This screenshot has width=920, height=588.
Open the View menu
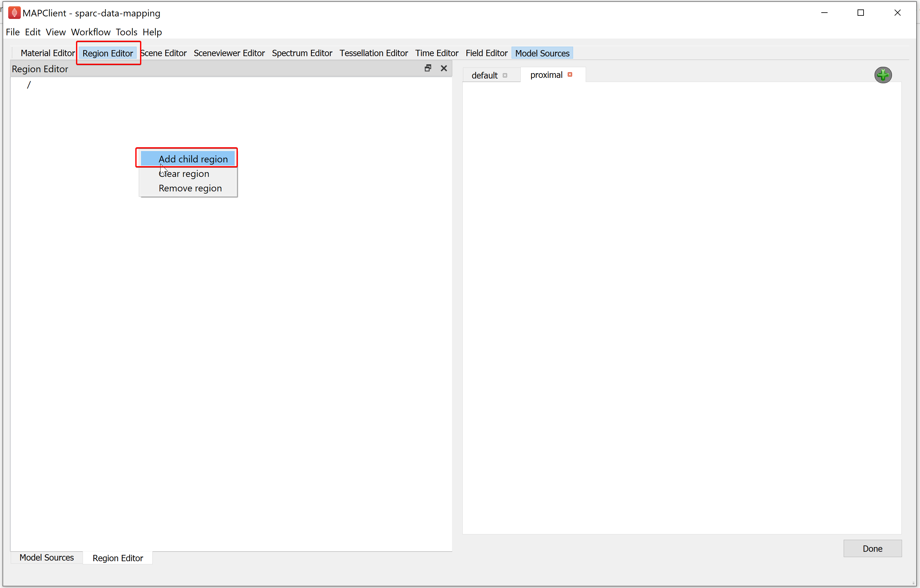56,32
